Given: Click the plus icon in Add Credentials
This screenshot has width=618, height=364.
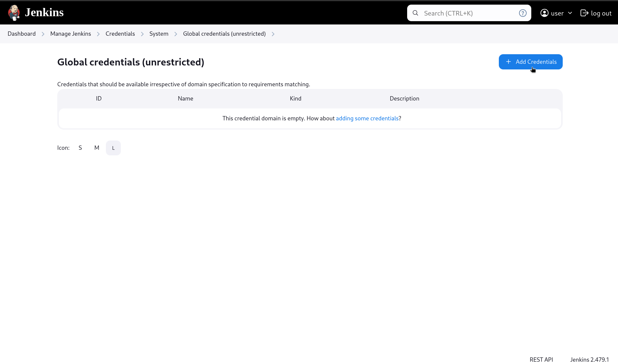Looking at the screenshot, I should (x=508, y=62).
